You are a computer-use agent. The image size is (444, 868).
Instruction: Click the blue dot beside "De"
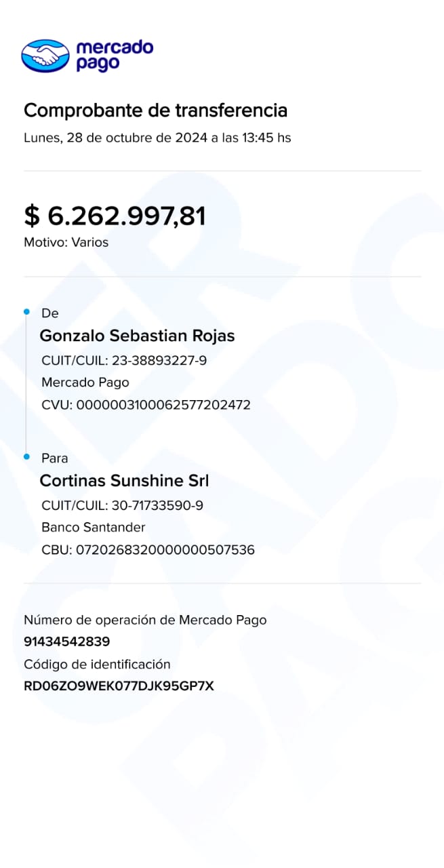tap(27, 312)
